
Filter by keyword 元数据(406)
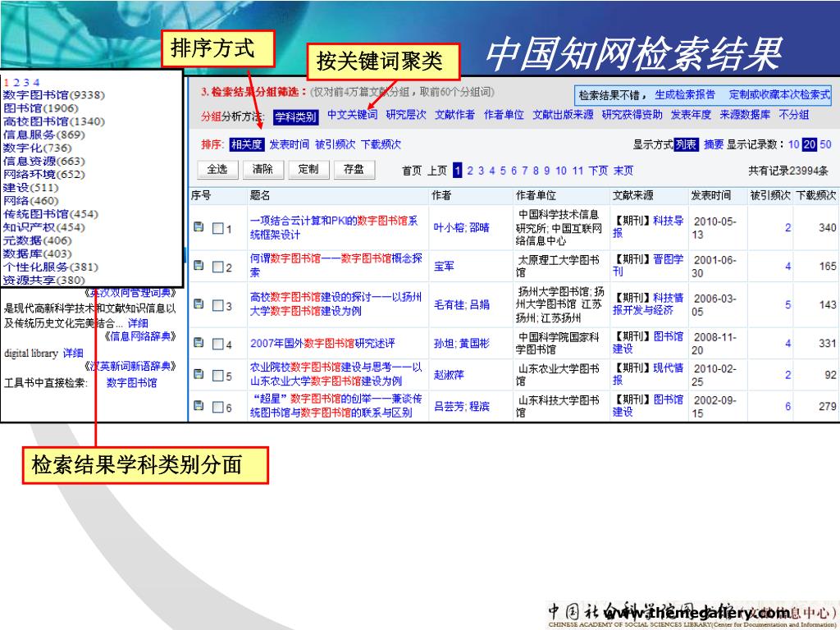pos(37,240)
